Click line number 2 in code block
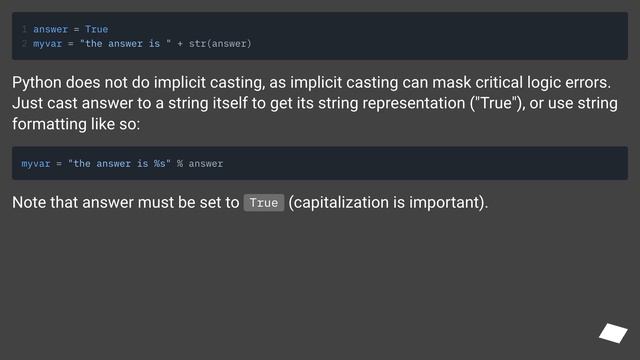The image size is (640, 360). [x=24, y=43]
